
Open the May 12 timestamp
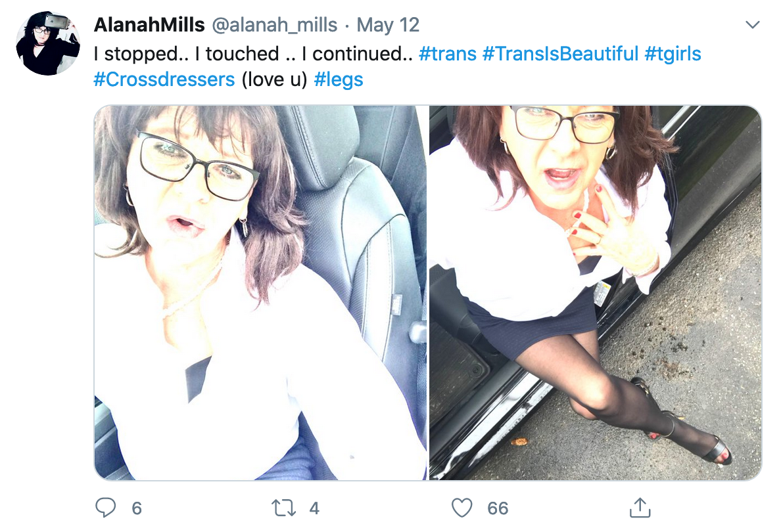pos(387,25)
